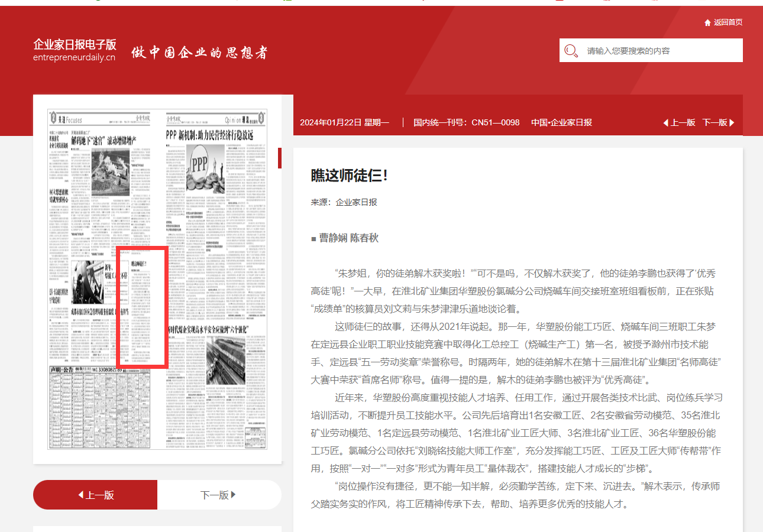Open 解码地下"迷宫" 滚动增储增产 article
Image resolution: width=763 pixels, height=532 pixels.
click(104, 141)
